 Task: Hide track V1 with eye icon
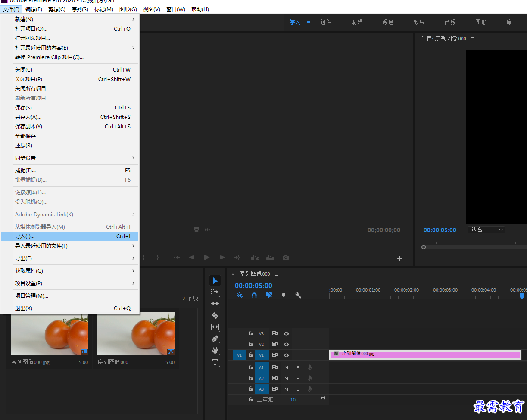[x=286, y=355]
